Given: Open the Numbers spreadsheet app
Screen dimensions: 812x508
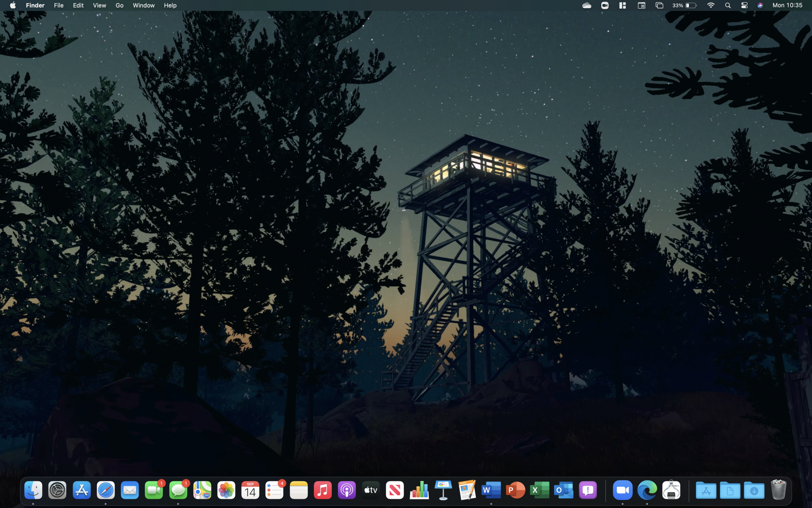Looking at the screenshot, I should (419, 490).
